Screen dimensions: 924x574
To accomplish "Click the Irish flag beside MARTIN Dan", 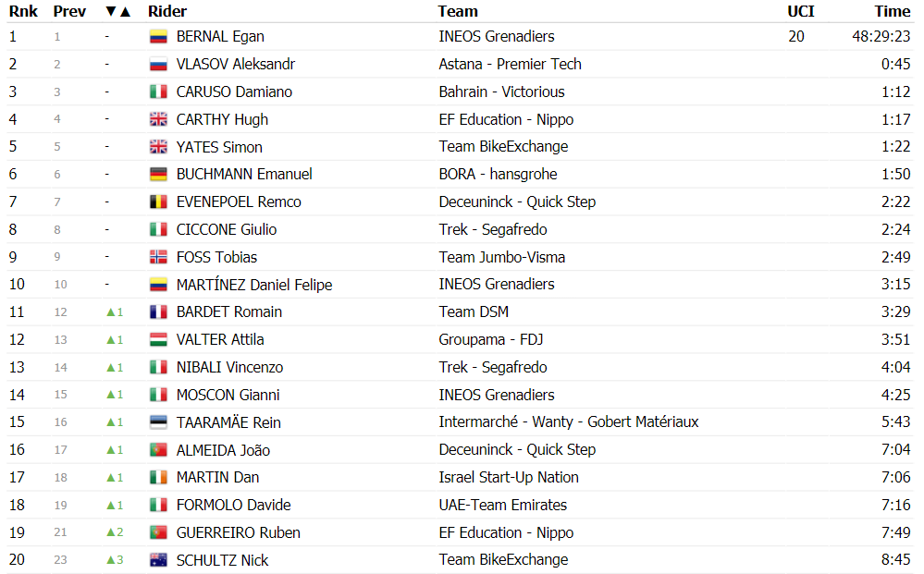I will (x=158, y=478).
